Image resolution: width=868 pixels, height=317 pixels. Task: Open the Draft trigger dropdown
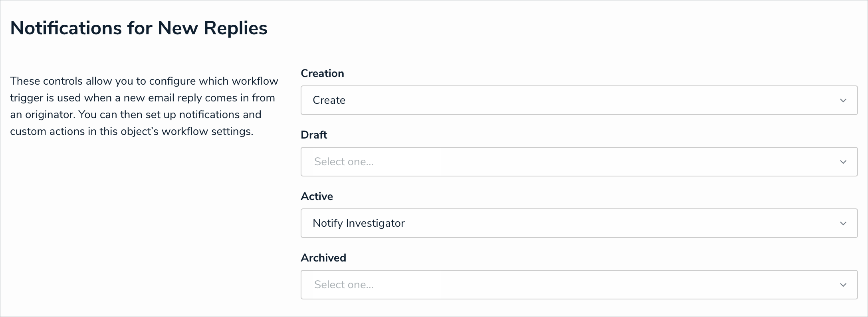coord(579,162)
